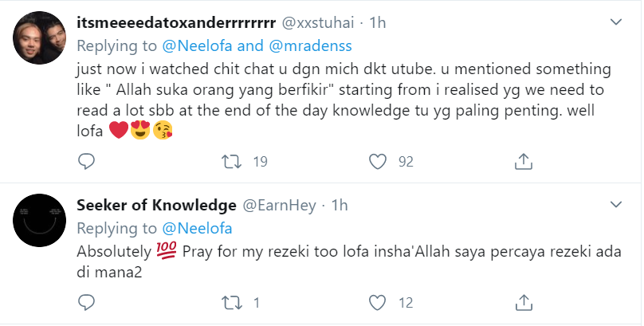The image size is (644, 326).
Task: Open more options for itsmeeeedatoxanderrrrrrrr's tweet
Action: point(615,22)
